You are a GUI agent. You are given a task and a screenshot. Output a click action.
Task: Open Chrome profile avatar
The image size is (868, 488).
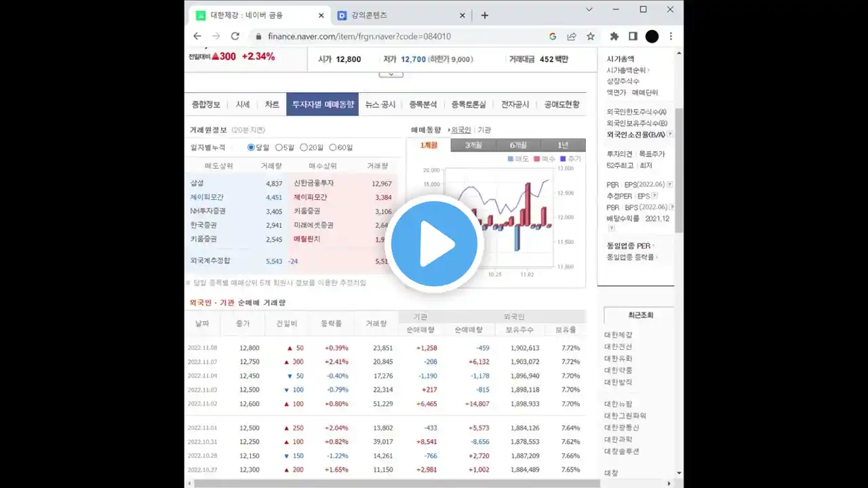click(x=652, y=36)
